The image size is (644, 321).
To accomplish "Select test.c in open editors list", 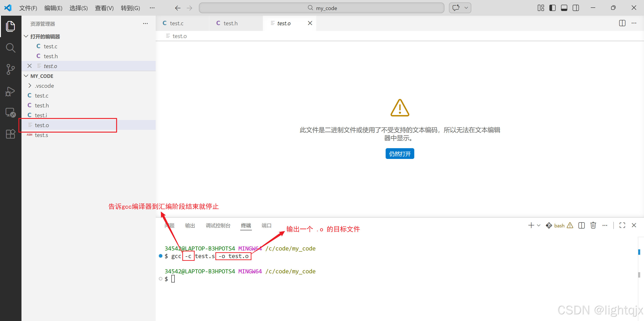I will [89, 46].
